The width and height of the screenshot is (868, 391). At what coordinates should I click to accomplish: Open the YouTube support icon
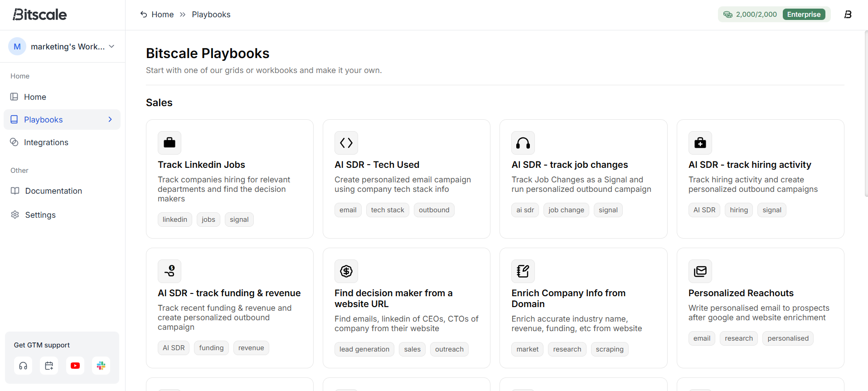pyautogui.click(x=75, y=366)
